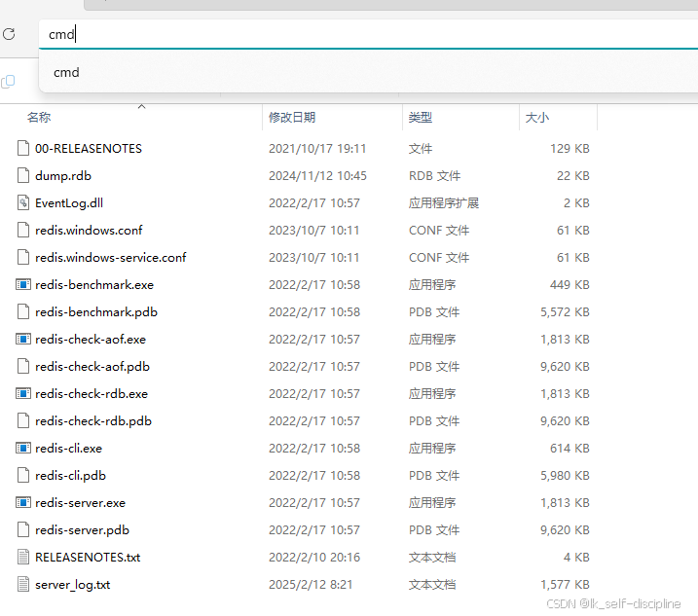The height and width of the screenshot is (616, 698).
Task: Select file name redis-cli.pdb
Action: pyautogui.click(x=70, y=476)
